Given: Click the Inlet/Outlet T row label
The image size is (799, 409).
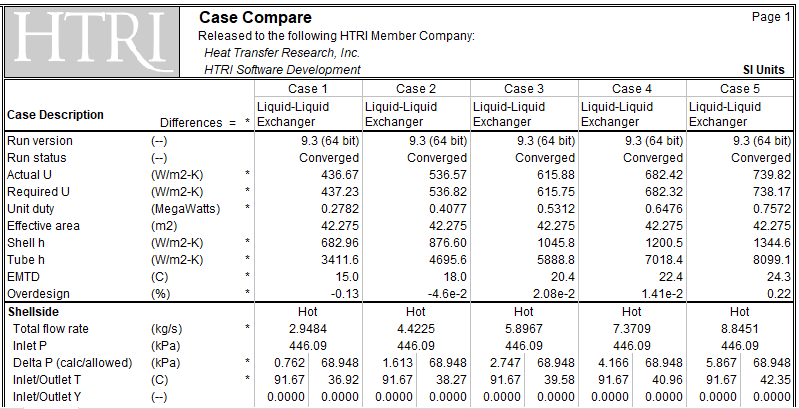Looking at the screenshot, I should (47, 380).
